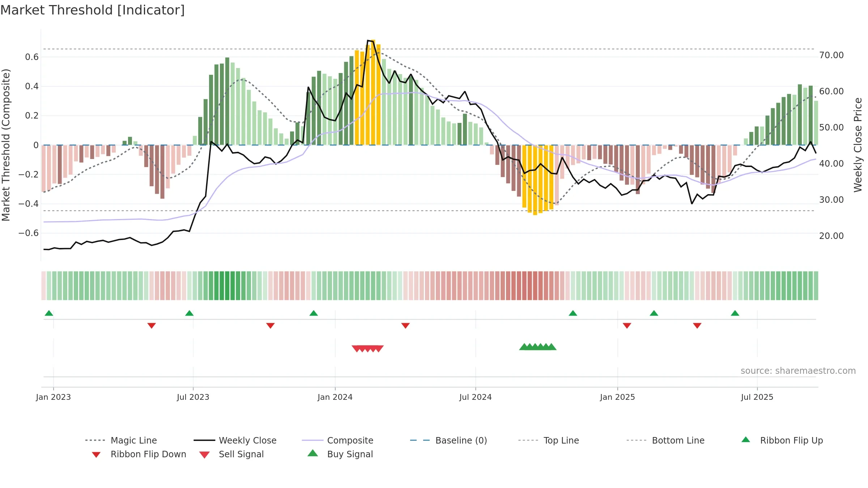Click the Jan 2024 x-axis label
The width and height of the screenshot is (868, 488).
(335, 397)
